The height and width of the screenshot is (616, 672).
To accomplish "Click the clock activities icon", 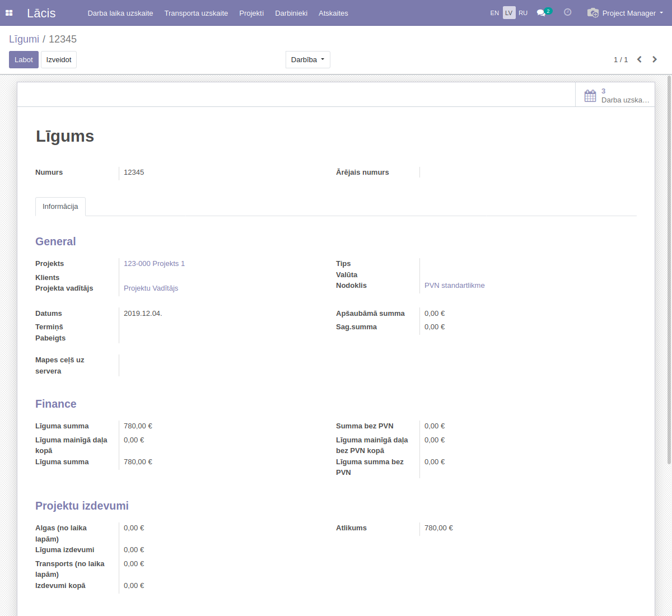I will tap(567, 12).
